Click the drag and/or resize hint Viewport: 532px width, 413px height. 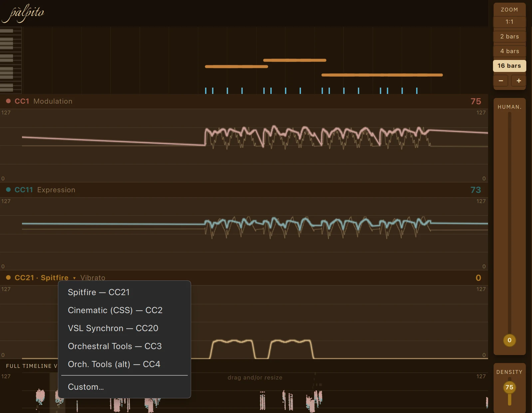click(255, 377)
